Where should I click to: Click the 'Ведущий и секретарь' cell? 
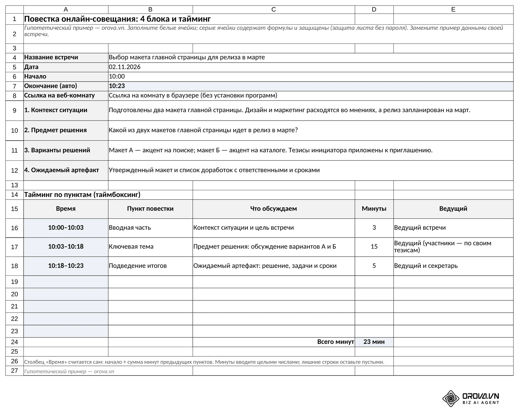tap(453, 266)
